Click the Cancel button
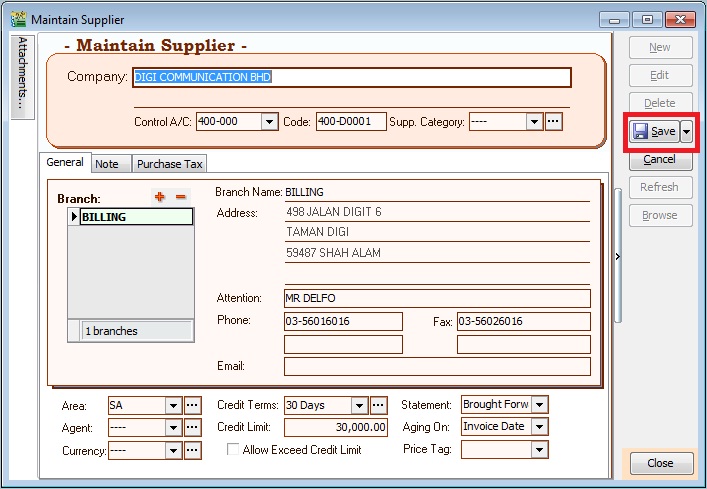This screenshot has width=707, height=489. (659, 159)
